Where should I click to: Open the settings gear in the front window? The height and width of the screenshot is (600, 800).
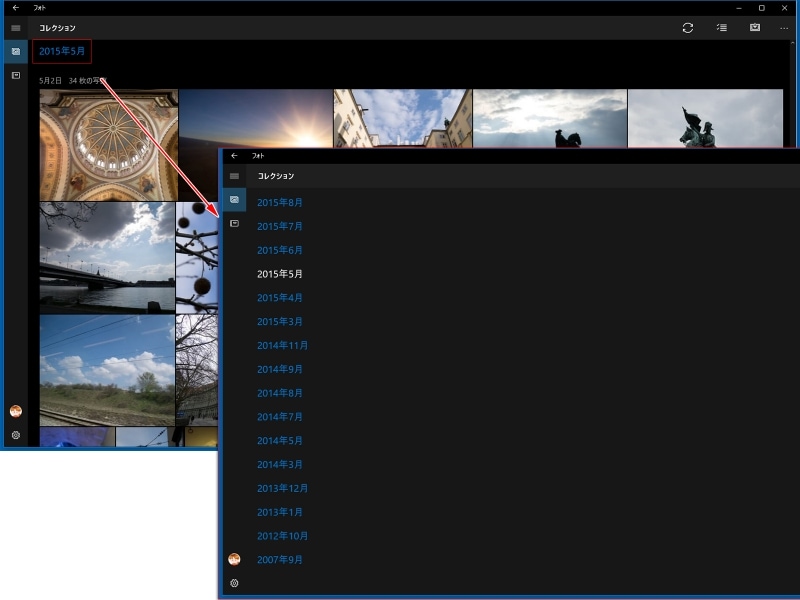[x=234, y=583]
